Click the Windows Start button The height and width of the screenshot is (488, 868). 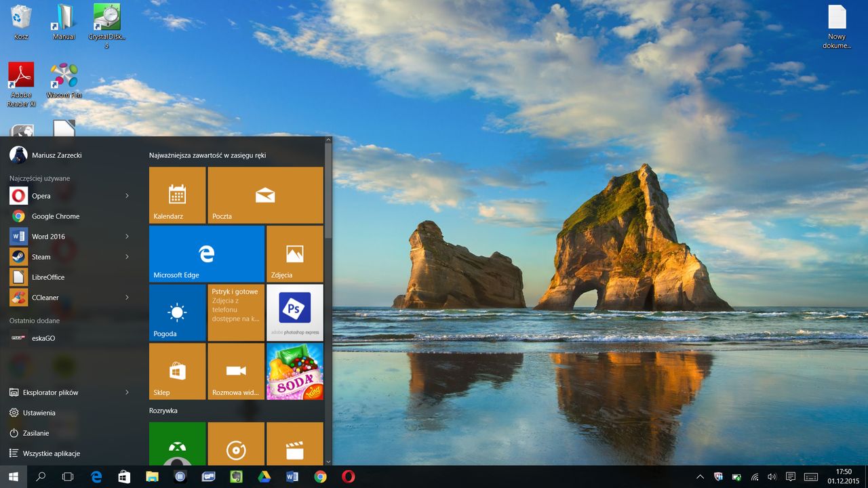click(13, 476)
